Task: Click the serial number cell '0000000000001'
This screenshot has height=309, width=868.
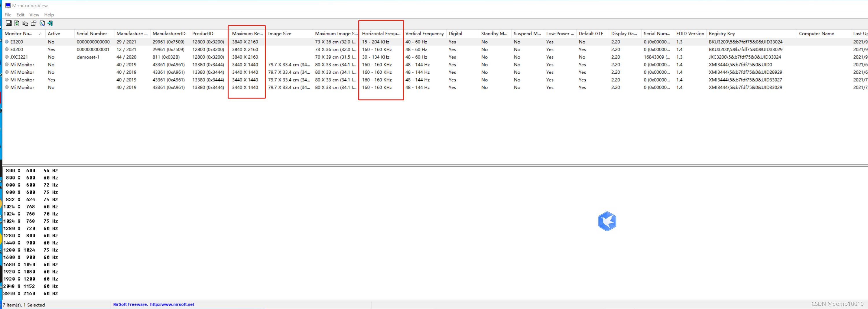Action: point(93,49)
